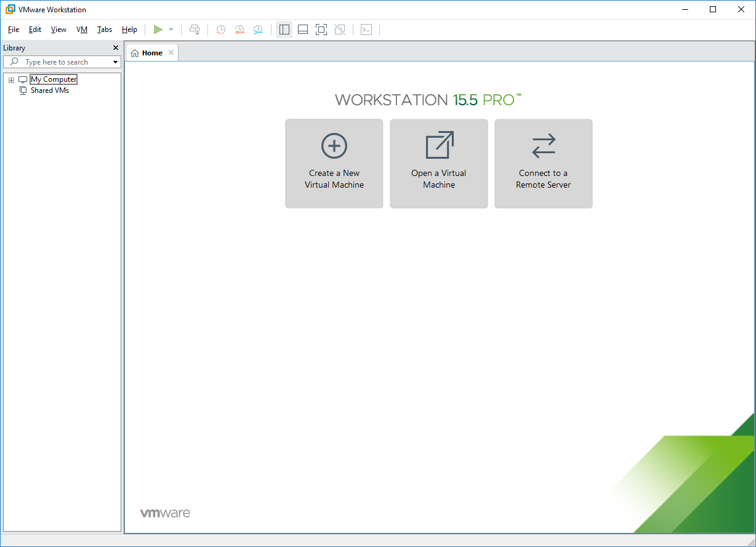Screen dimensions: 756x547
Task: Toggle the thumbnail bar toolbar button
Action: (x=303, y=30)
